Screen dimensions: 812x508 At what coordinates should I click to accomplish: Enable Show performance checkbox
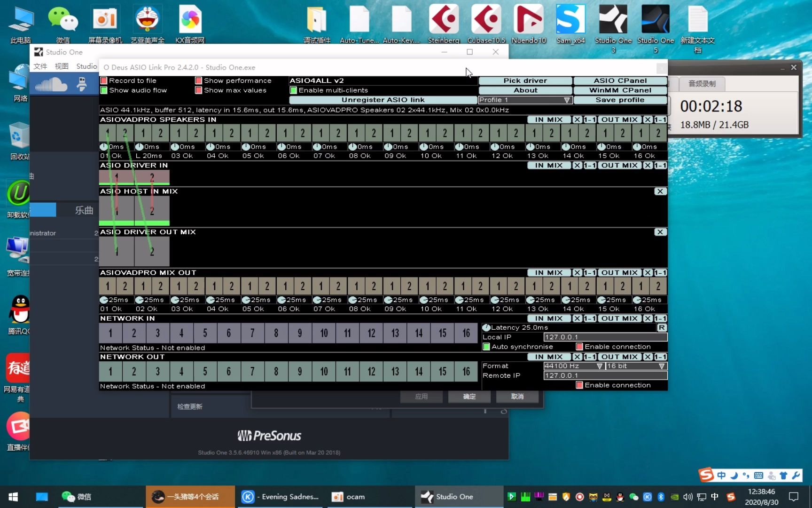click(x=199, y=80)
